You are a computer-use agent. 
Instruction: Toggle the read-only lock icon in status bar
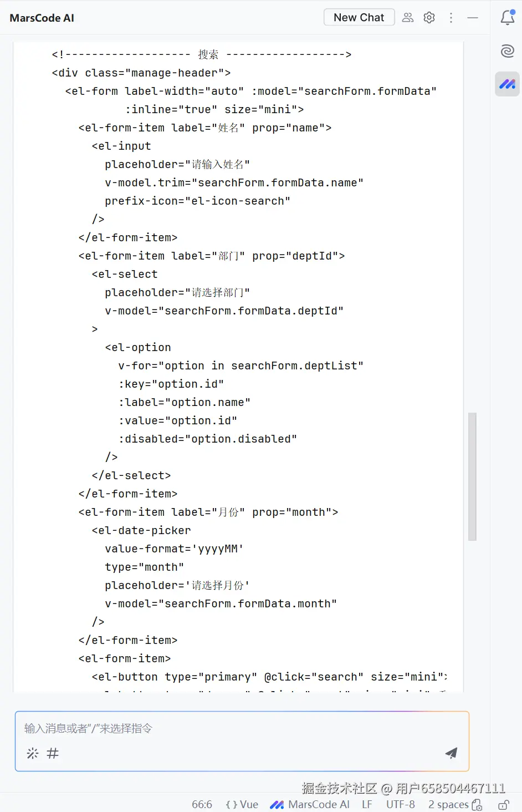[504, 805]
